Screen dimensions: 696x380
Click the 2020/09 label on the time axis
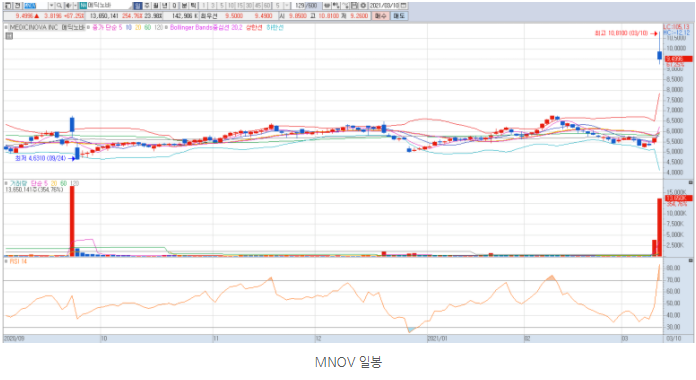[14, 338]
